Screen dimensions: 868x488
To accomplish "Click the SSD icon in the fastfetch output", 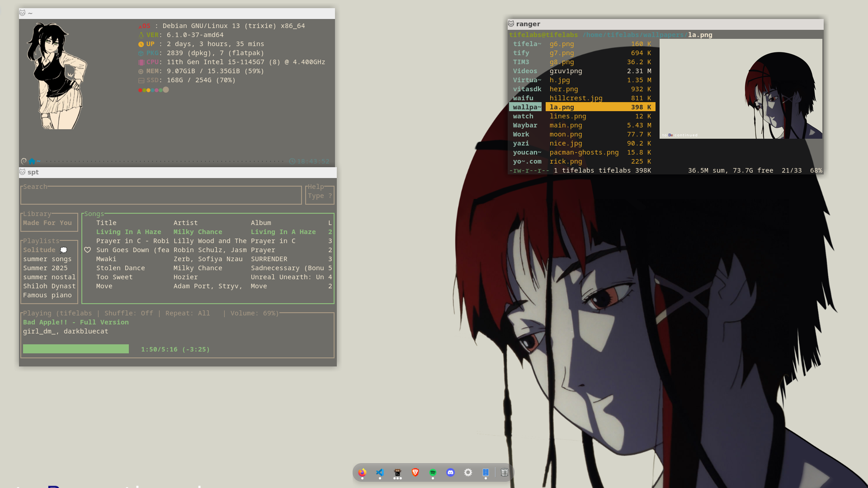I will coord(141,80).
